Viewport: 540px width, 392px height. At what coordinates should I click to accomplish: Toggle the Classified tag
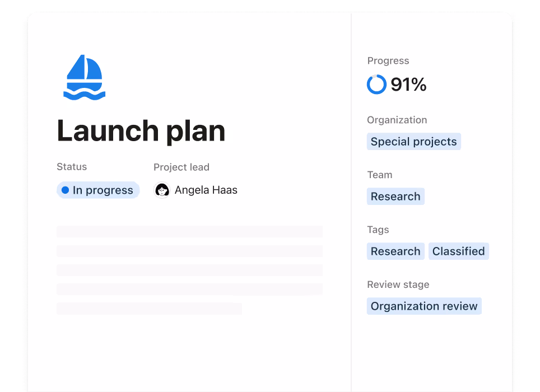click(x=459, y=251)
